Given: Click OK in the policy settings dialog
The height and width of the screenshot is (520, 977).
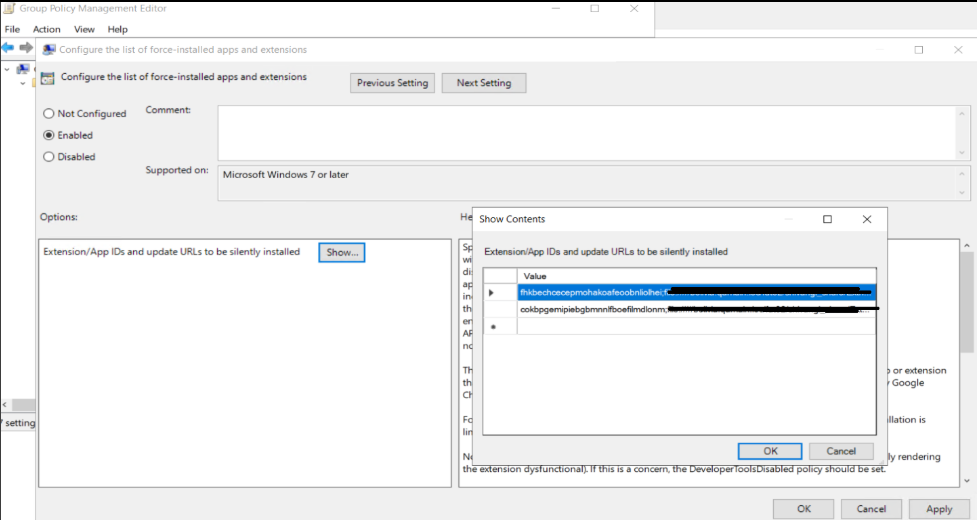Looking at the screenshot, I should [804, 509].
